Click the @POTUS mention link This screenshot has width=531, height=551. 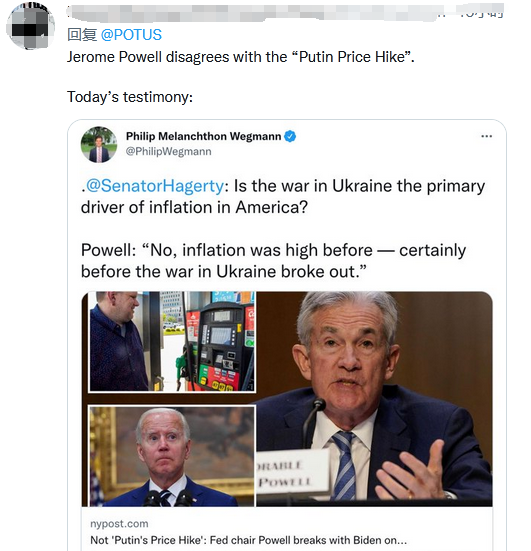[x=131, y=35]
